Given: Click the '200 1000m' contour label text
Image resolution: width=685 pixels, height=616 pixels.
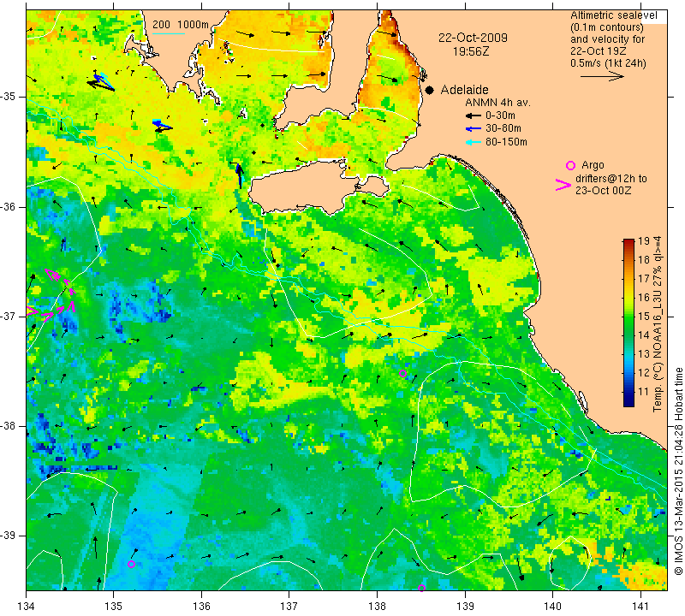Looking at the screenshot, I should 181,25.
